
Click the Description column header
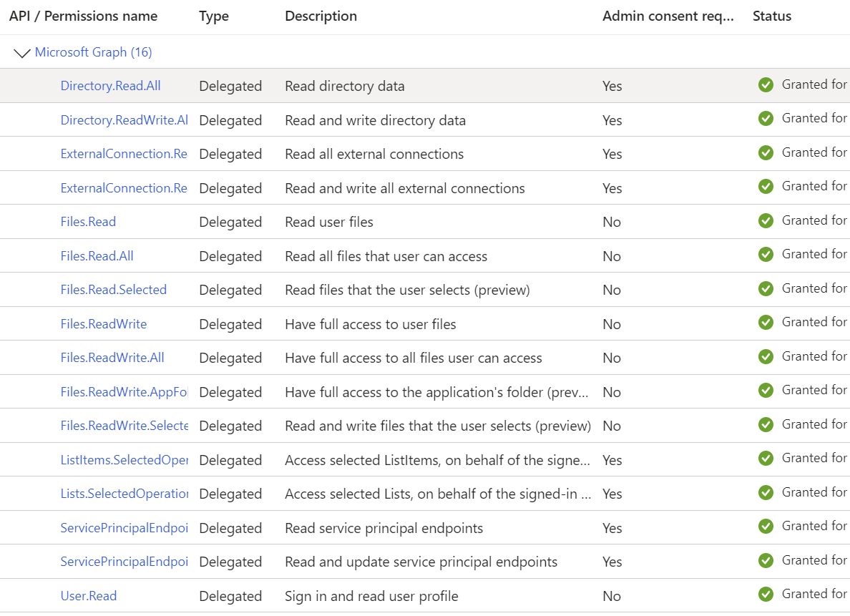pyautogui.click(x=321, y=16)
